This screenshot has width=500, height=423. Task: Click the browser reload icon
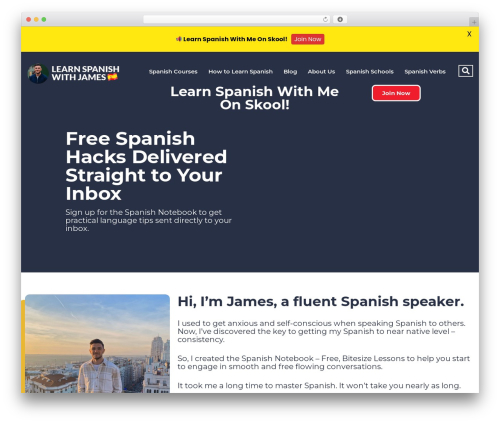[325, 20]
